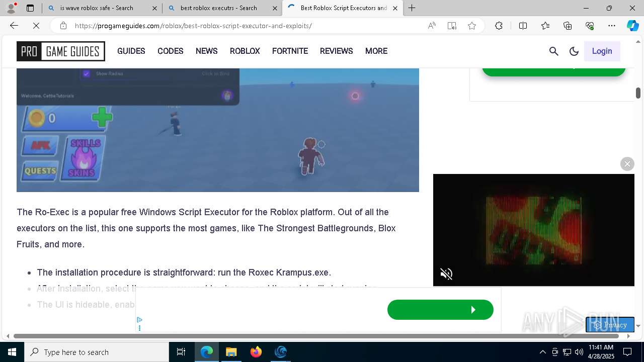Unmute the floating video player
This screenshot has height=362, width=644.
coord(446,274)
